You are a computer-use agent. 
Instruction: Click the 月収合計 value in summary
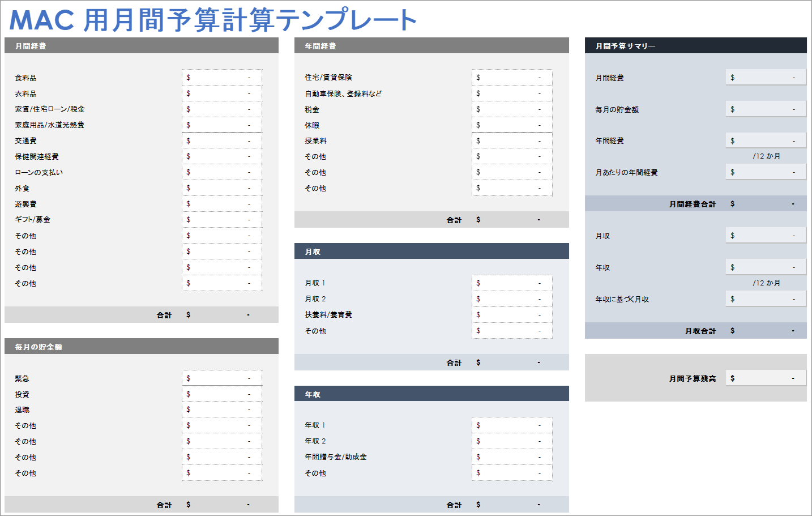[766, 331]
